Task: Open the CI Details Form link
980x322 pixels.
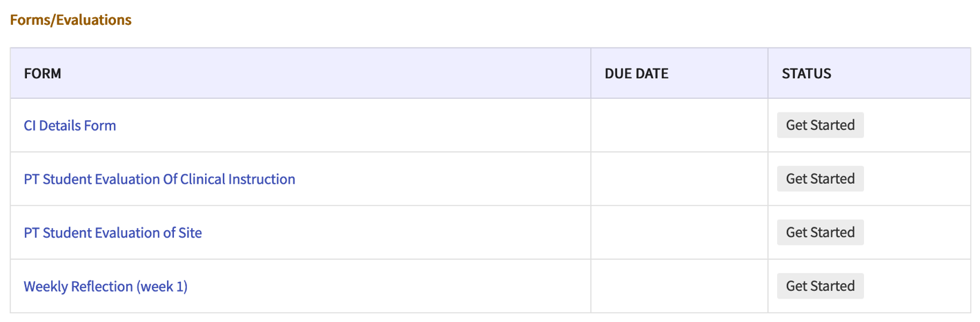Action: (70, 126)
